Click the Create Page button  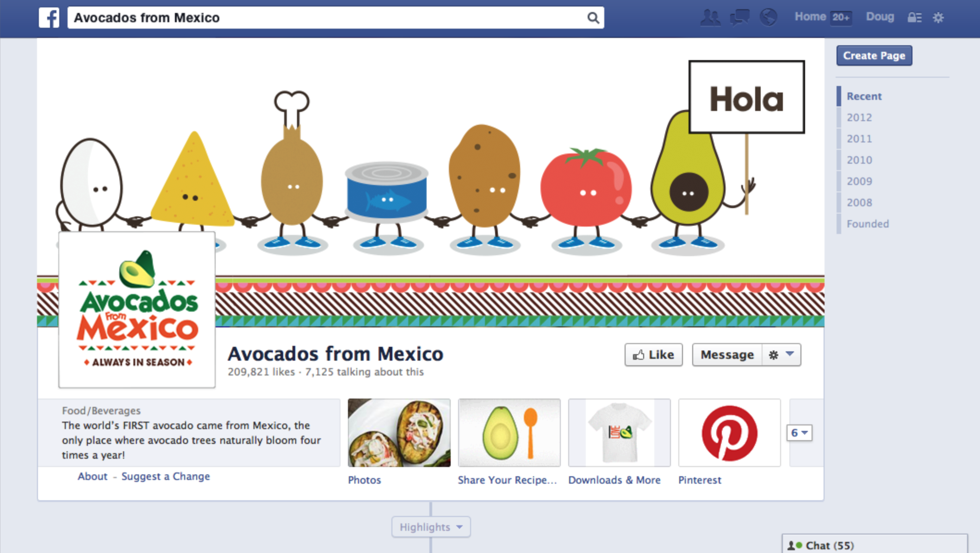pos(874,55)
